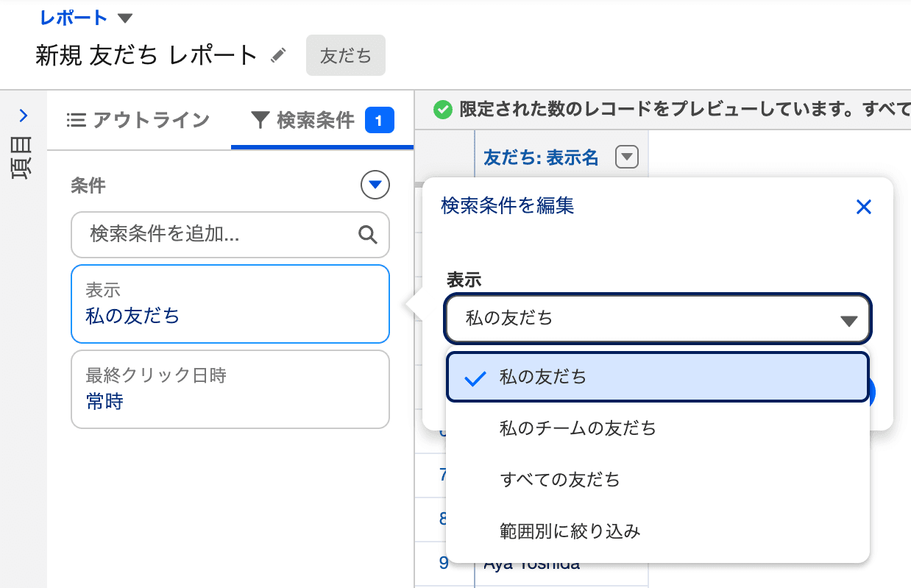Switch to the 検索条件 tab
The width and height of the screenshot is (911, 588).
point(322,120)
